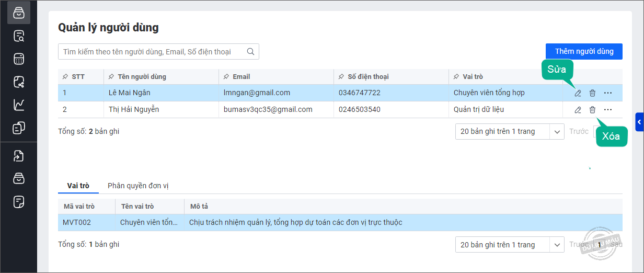Switch to Phân quyền đơn vị tab
This screenshot has height=273, width=644.
(138, 186)
